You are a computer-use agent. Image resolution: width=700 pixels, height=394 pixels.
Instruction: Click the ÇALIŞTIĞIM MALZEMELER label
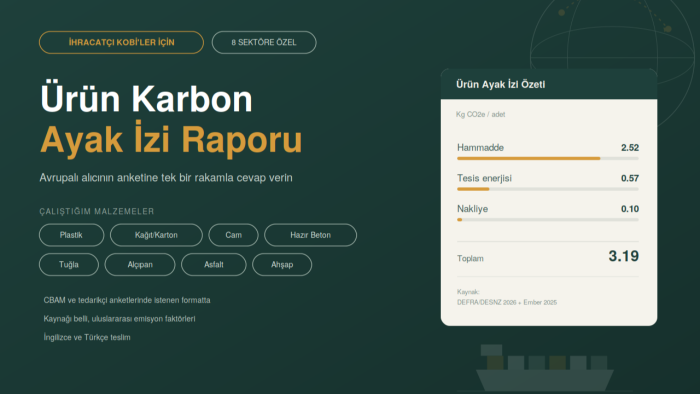tap(97, 212)
